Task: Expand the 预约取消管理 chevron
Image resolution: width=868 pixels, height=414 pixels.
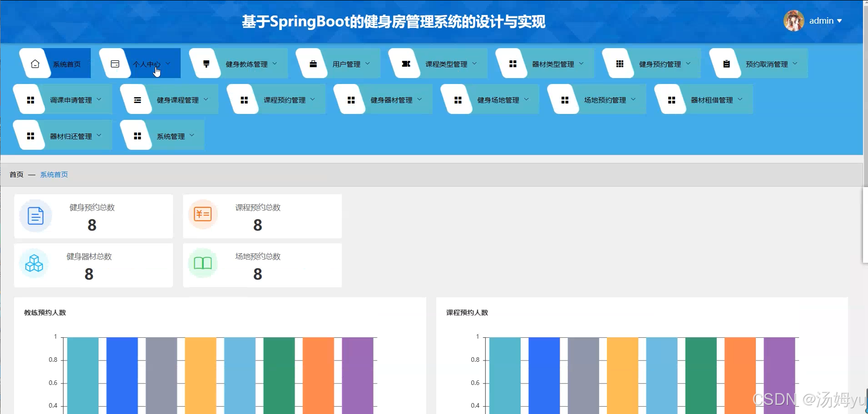Action: (x=795, y=64)
